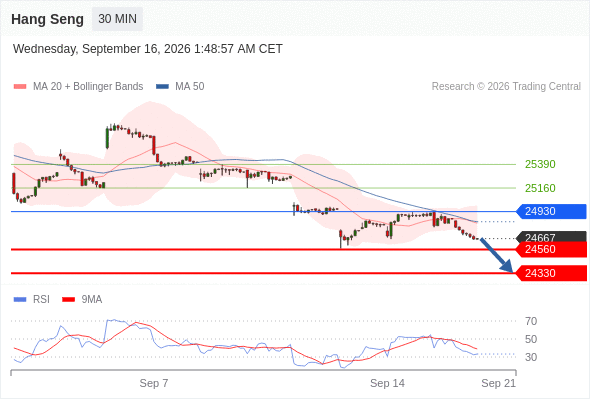Screen dimensions: 590x400
Task: Click the Sep 7 axis label
Action: [154, 383]
